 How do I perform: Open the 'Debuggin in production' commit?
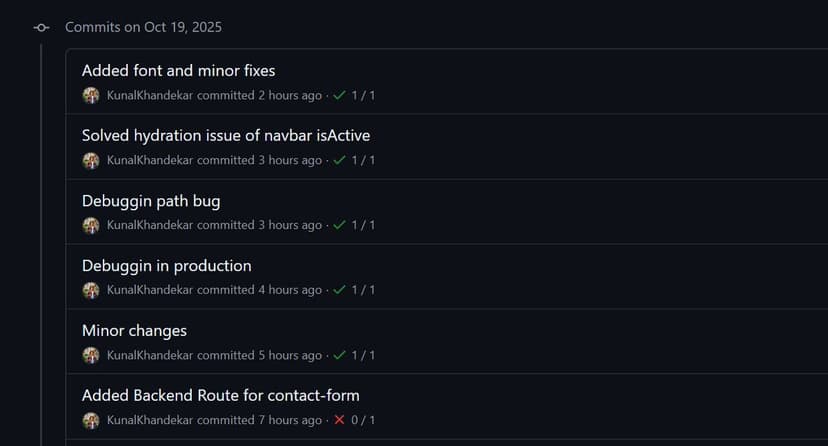pos(166,266)
